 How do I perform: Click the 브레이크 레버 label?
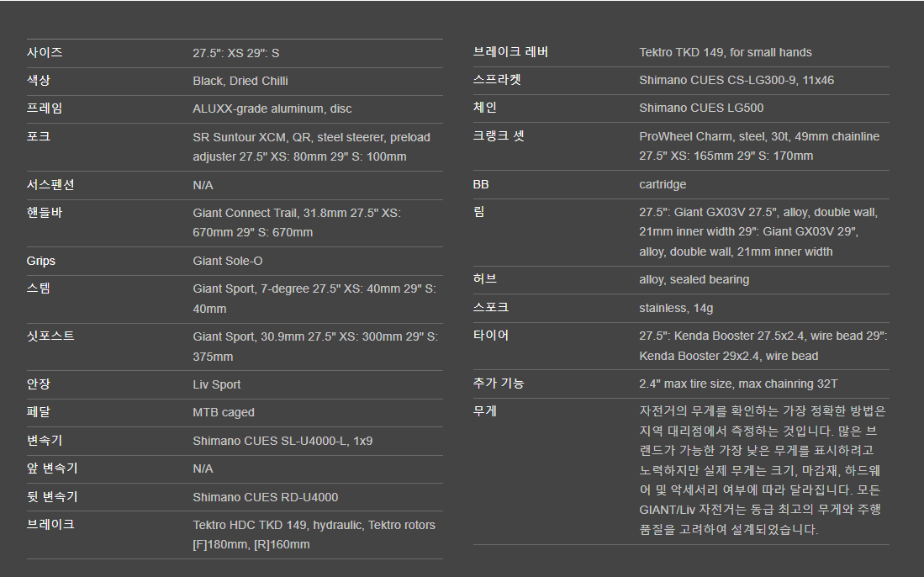[x=511, y=52]
